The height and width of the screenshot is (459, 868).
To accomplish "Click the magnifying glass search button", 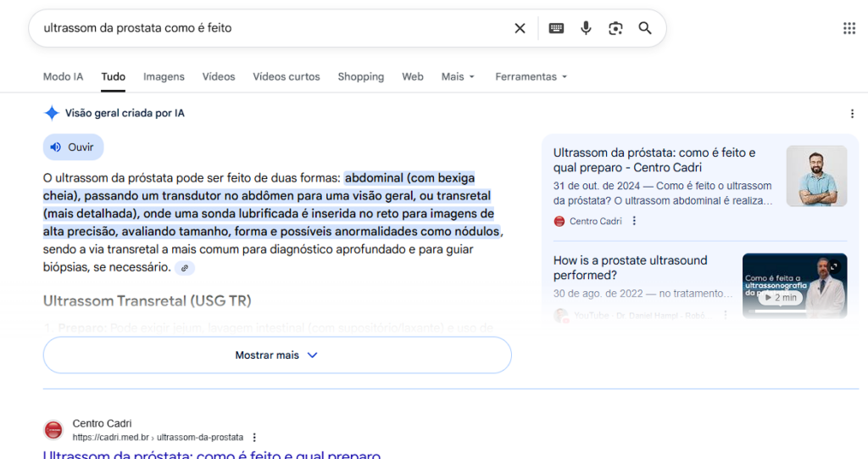I will [645, 28].
